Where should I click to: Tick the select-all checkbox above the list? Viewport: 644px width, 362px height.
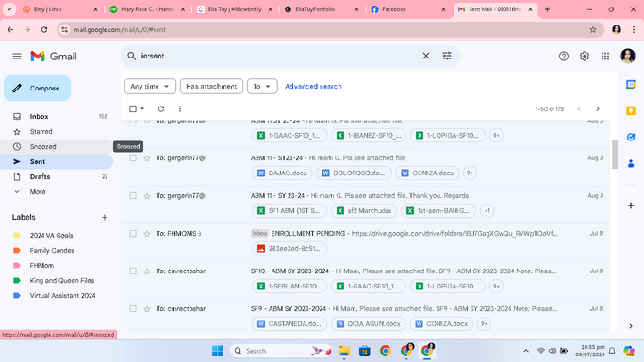pyautogui.click(x=133, y=108)
